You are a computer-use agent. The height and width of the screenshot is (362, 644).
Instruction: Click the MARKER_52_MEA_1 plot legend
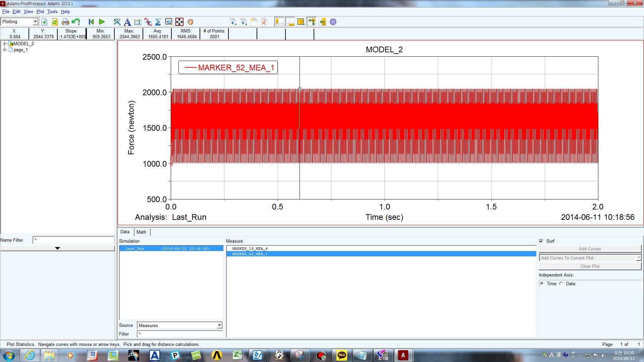(228, 68)
